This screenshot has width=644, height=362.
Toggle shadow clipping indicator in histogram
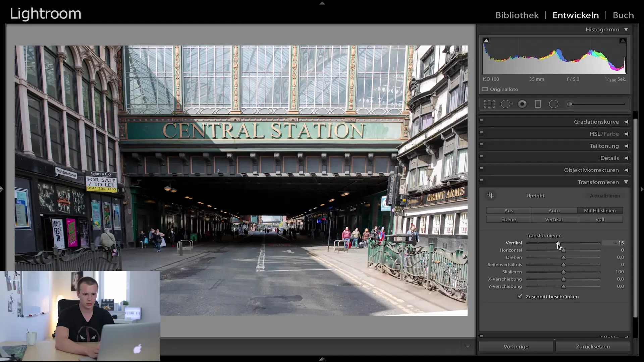[486, 41]
